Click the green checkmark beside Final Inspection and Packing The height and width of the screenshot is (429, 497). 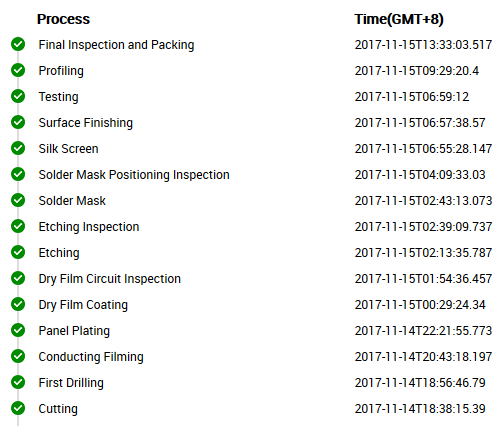pyautogui.click(x=18, y=44)
